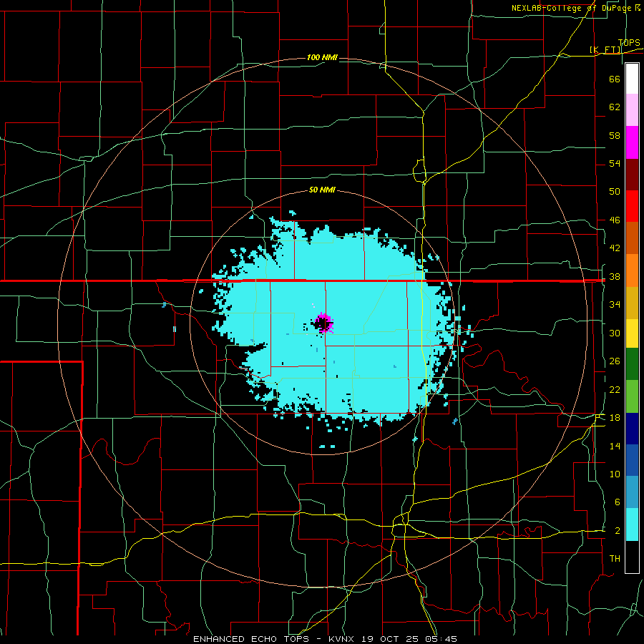Select the bright red legend swatch
644x644 pixels.
(x=632, y=206)
